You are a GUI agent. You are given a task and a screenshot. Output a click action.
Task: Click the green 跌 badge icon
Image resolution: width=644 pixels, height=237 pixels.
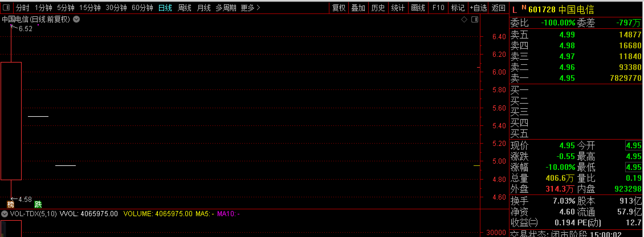[38, 204]
